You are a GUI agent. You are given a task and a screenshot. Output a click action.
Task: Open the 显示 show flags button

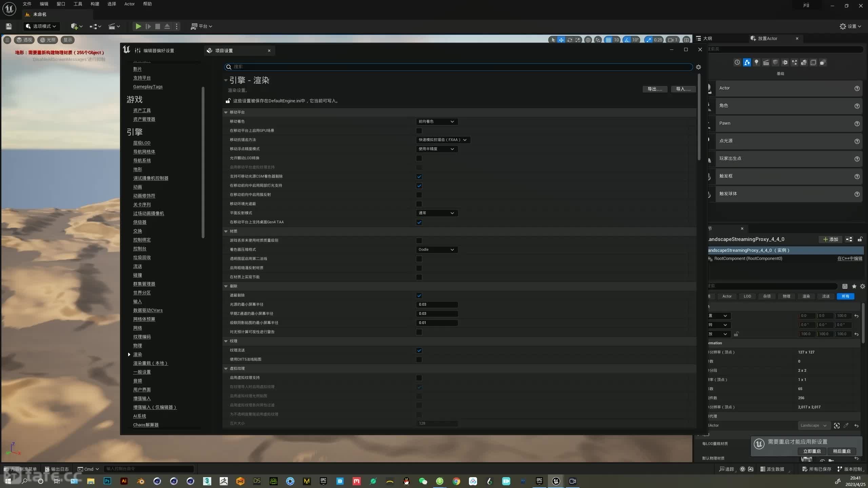click(68, 40)
